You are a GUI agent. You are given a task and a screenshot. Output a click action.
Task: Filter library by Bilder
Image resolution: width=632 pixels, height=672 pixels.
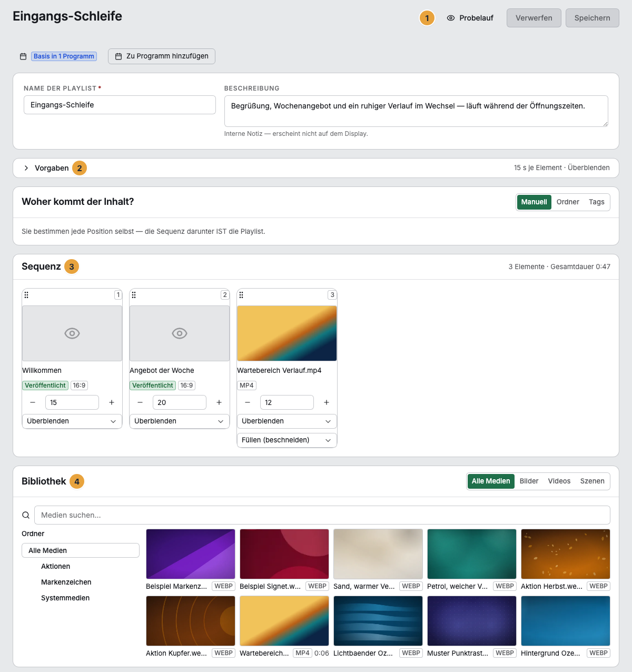pos(529,481)
